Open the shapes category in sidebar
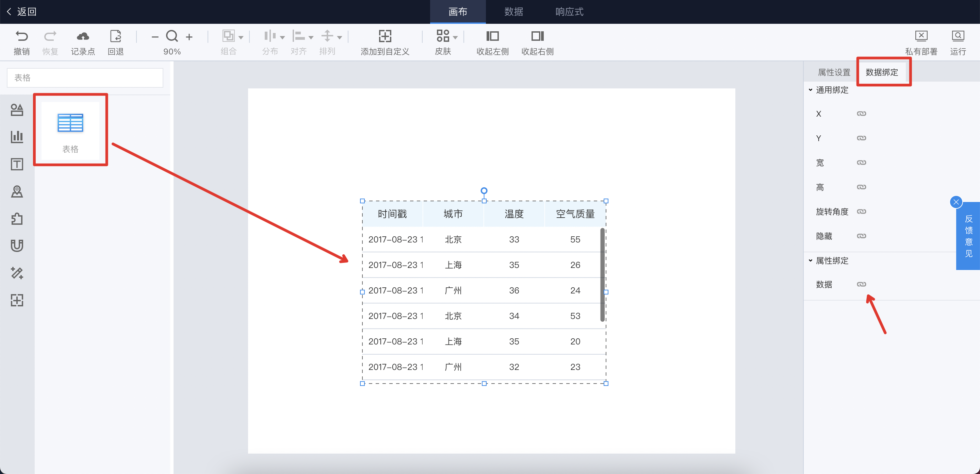 click(17, 110)
